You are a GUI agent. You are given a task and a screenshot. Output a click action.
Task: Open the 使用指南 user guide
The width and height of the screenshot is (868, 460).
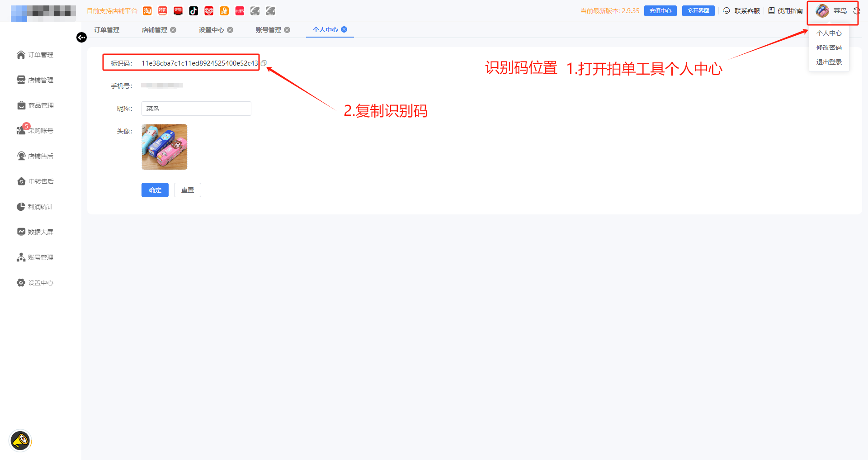tap(786, 11)
